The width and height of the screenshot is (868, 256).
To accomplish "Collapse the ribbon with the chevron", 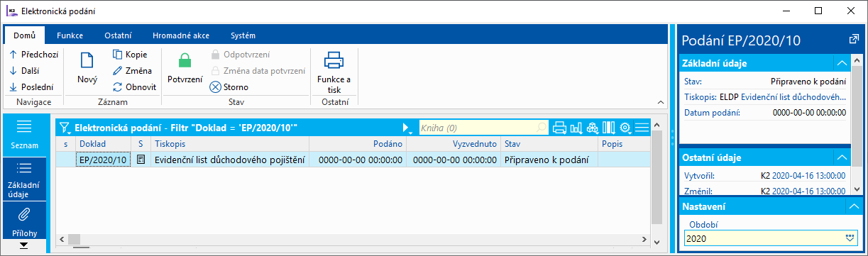I will click(x=661, y=104).
